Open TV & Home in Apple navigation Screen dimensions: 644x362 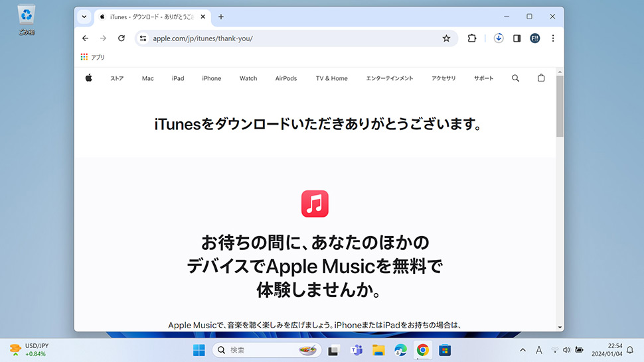coord(331,78)
